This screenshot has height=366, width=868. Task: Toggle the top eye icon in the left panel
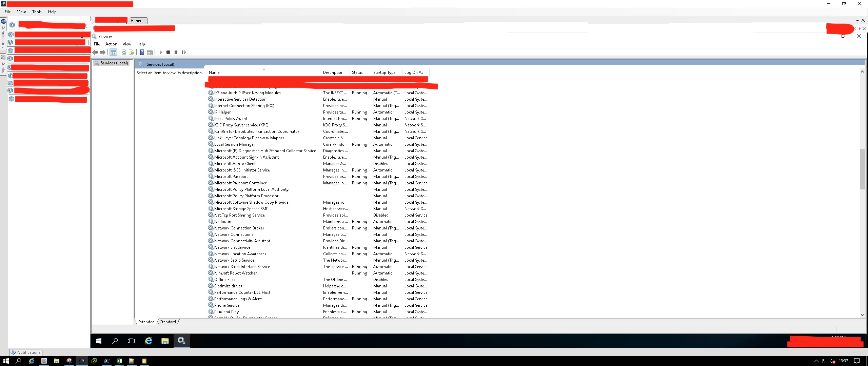(x=12, y=24)
